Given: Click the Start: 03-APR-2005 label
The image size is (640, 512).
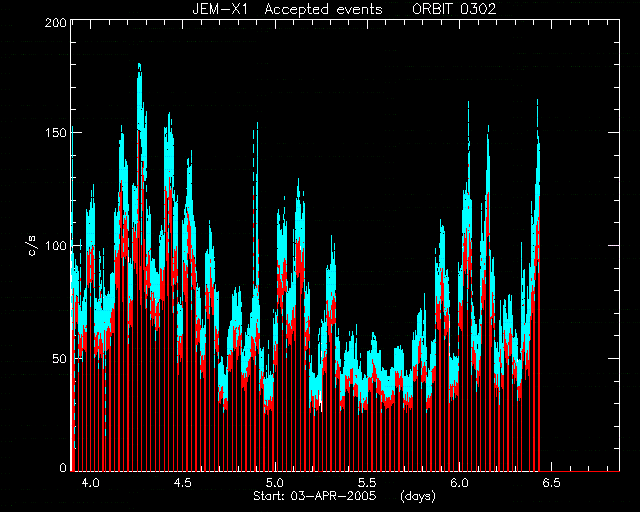Looking at the screenshot, I should tap(315, 496).
